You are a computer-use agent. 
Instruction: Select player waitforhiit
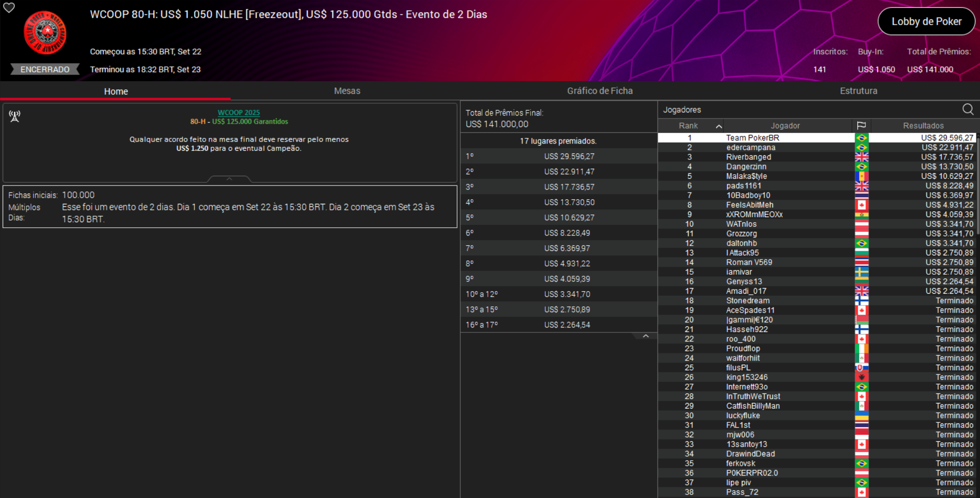click(x=816, y=358)
